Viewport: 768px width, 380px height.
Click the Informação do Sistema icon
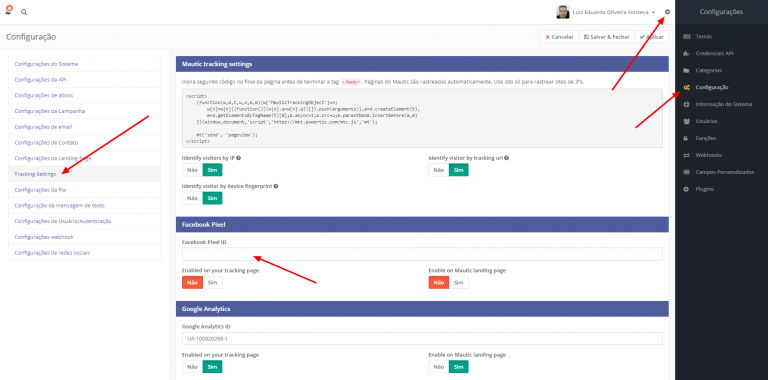tap(687, 104)
